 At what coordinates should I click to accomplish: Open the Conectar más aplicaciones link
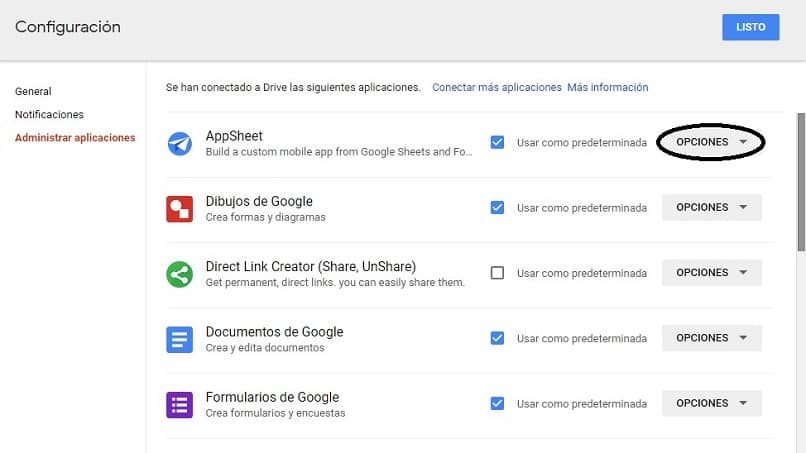pyautogui.click(x=497, y=87)
